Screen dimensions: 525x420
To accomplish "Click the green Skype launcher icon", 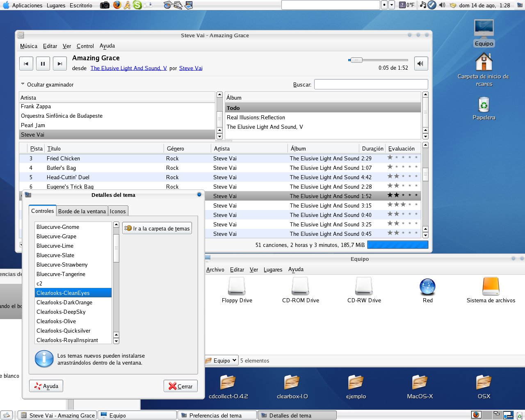I will pos(137,5).
